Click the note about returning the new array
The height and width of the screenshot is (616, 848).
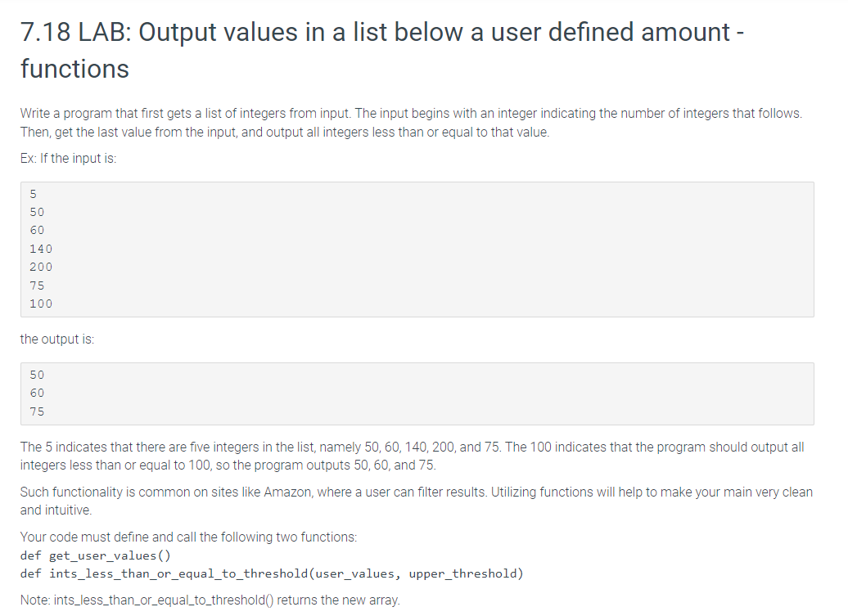pyautogui.click(x=210, y=600)
